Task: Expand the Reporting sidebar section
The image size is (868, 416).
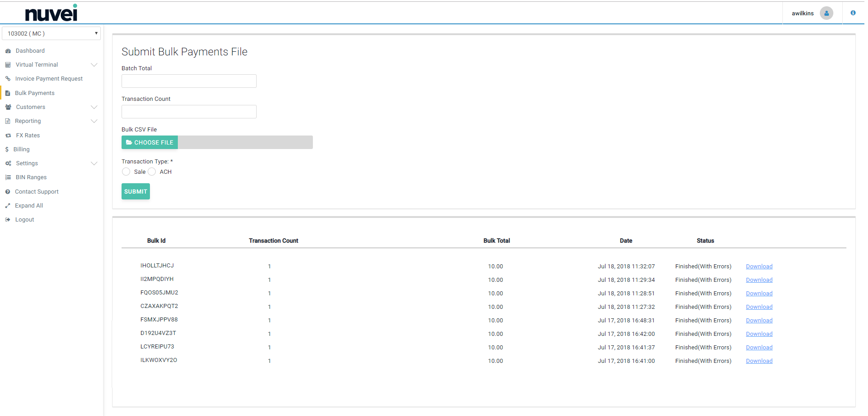Action: (28, 121)
